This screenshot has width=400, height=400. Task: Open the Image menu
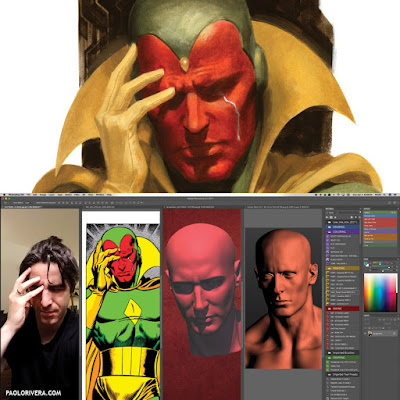click(43, 194)
